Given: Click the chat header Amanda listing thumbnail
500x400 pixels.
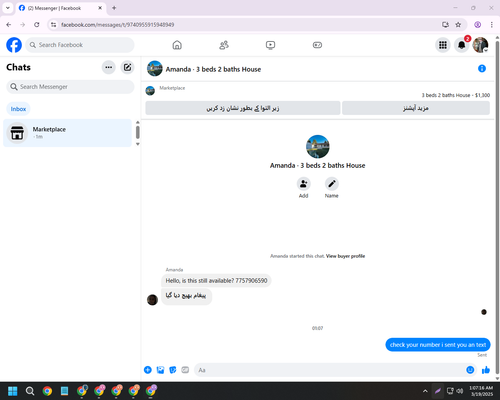Looking at the screenshot, I should [155, 68].
